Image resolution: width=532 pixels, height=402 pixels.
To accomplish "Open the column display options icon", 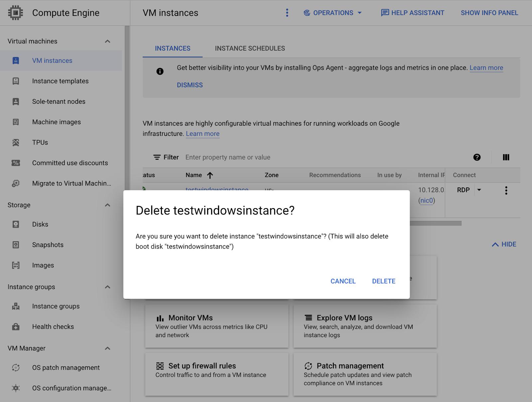I will 506,157.
